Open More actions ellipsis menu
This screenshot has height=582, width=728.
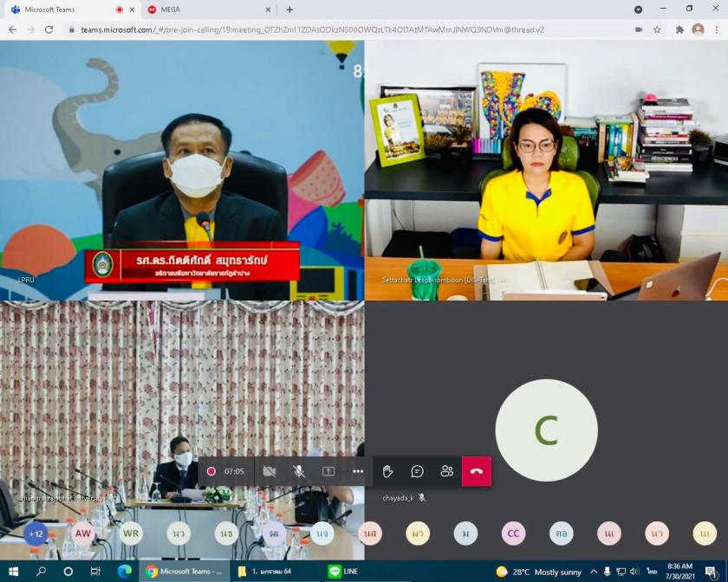click(358, 471)
